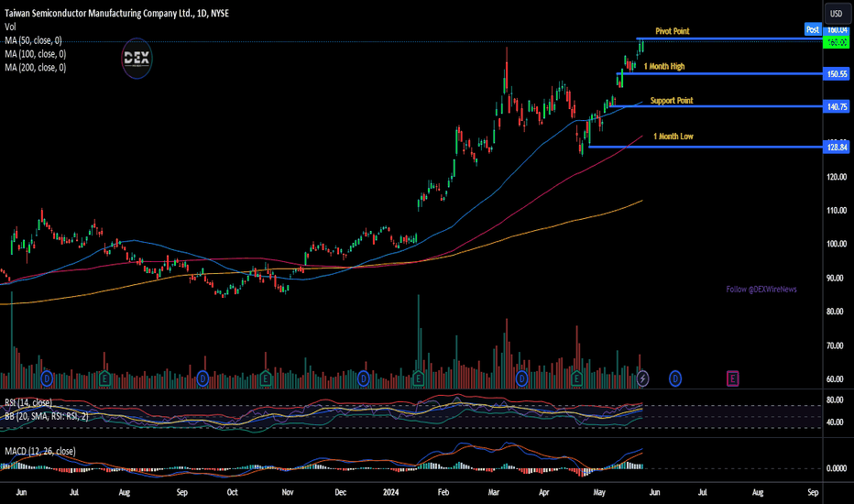Click the 140.75 price line tag
Screen dimensions: 854x504
pos(836,107)
